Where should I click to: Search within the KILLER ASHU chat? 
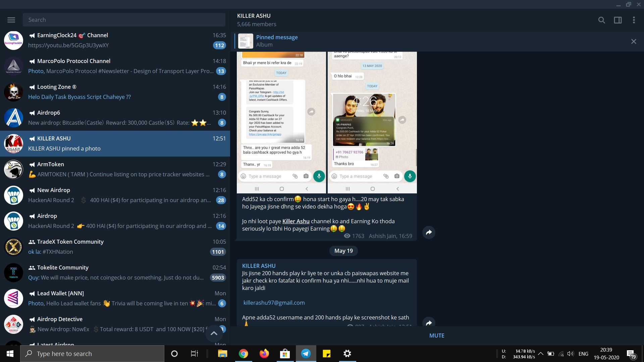tap(601, 20)
